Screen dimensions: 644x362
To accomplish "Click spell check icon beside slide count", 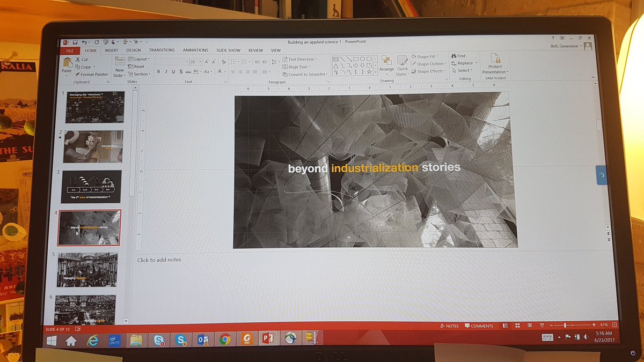I will 78,328.
